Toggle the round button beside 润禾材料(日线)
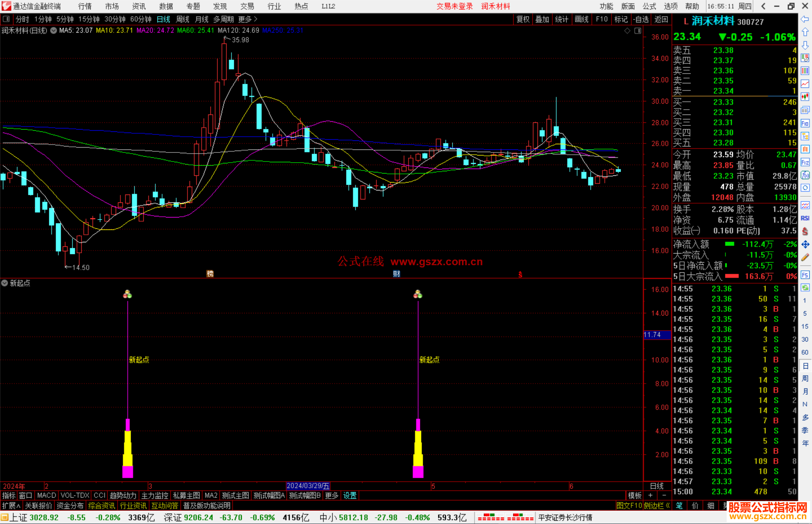The height and width of the screenshot is (524, 812). point(54,30)
